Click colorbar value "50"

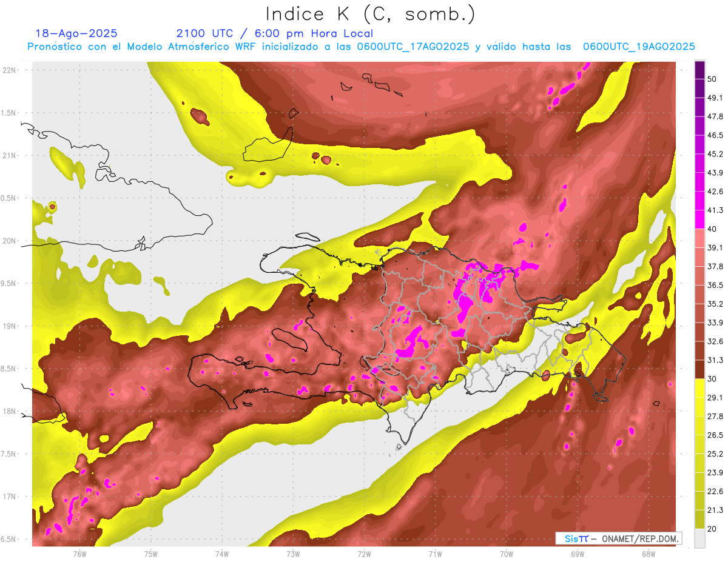(712, 79)
